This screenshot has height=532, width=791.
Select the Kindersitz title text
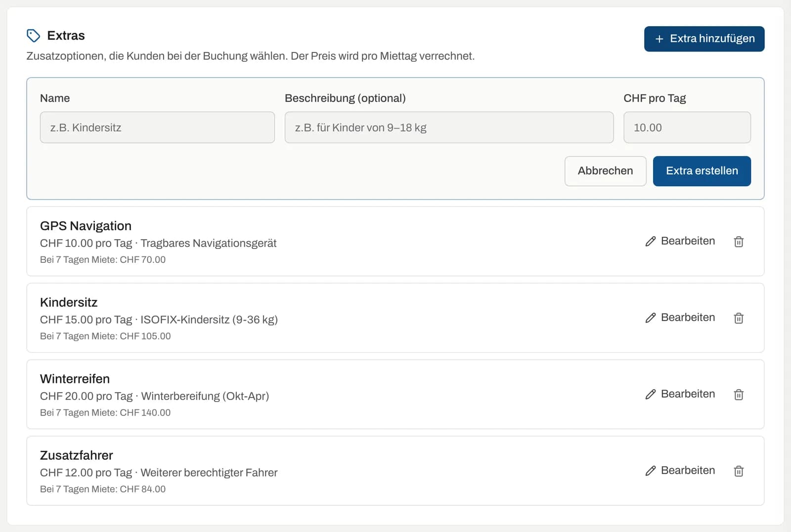pos(69,302)
